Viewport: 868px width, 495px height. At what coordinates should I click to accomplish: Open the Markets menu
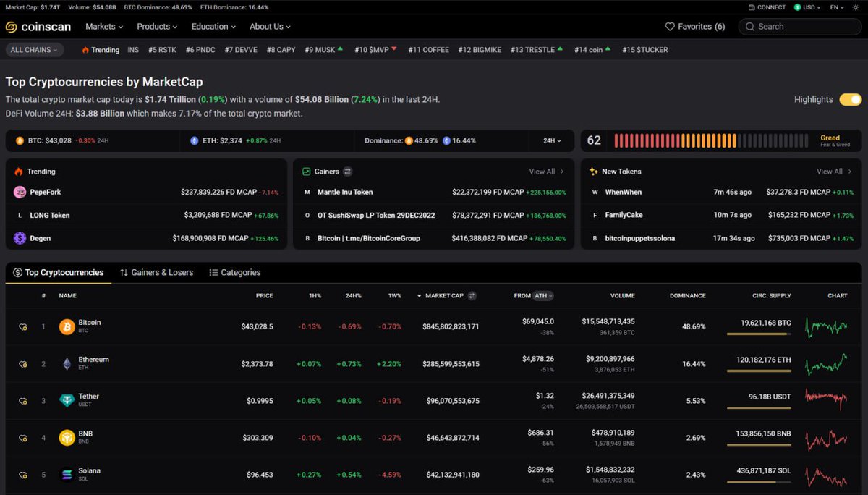pyautogui.click(x=104, y=27)
